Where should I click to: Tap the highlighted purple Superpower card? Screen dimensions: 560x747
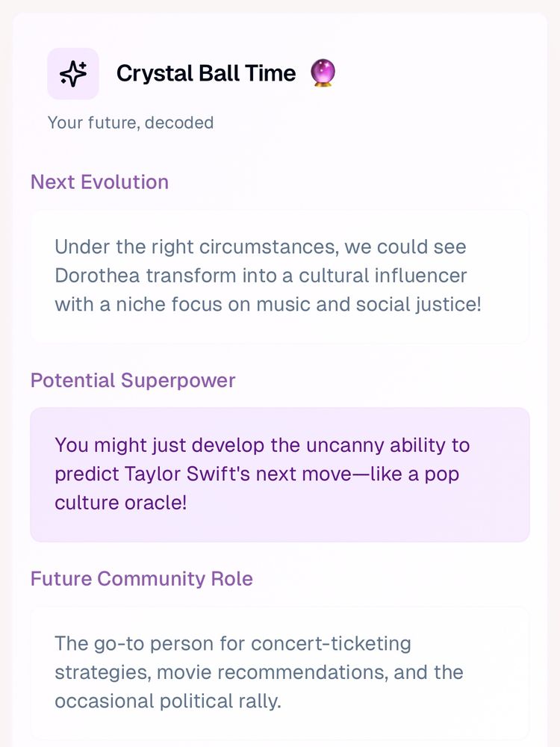point(280,474)
